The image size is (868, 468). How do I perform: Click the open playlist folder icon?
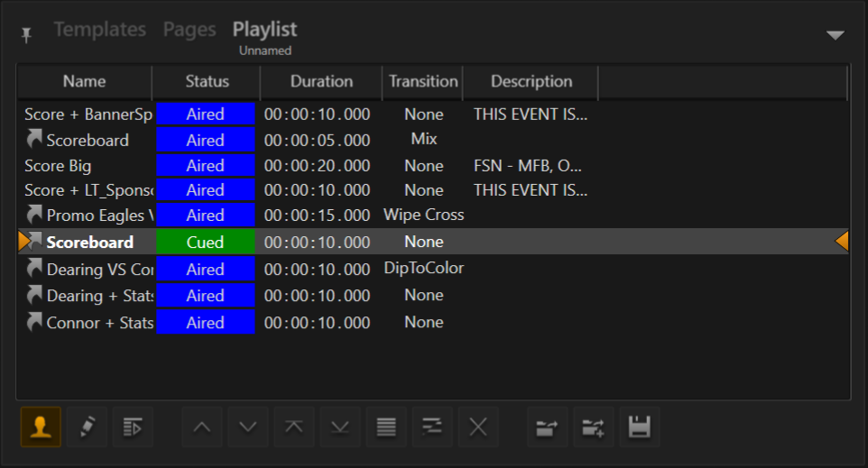point(547,427)
